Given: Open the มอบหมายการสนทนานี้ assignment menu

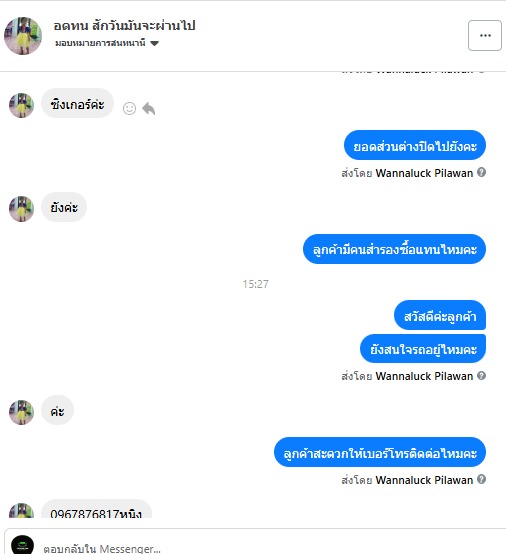Looking at the screenshot, I should coord(107,43).
